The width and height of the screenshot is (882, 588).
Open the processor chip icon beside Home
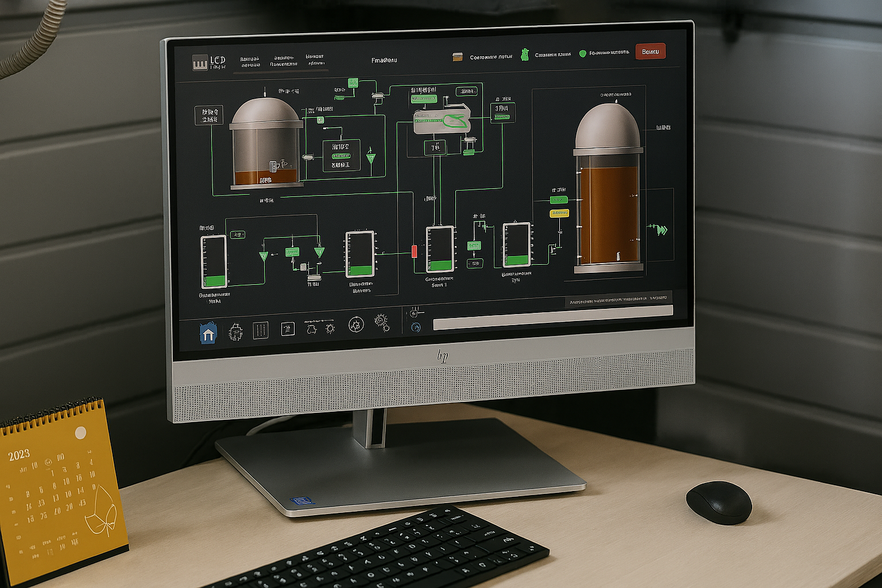click(x=235, y=331)
